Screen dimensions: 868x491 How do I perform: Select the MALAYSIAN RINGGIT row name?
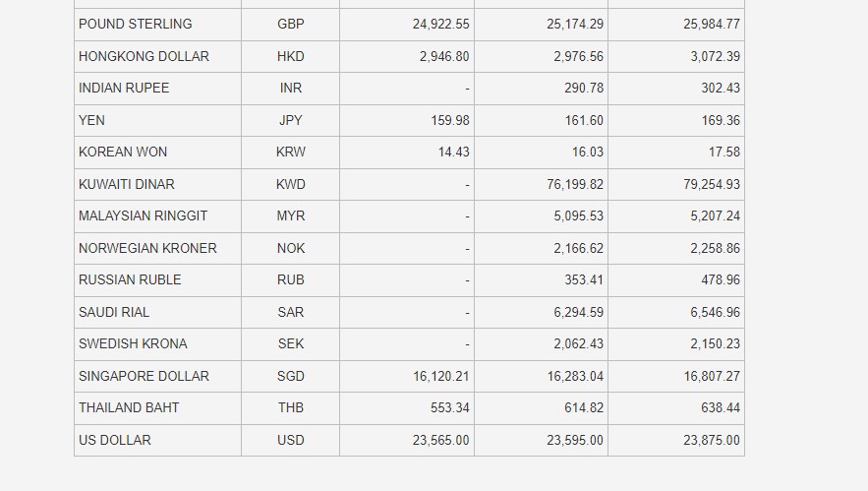(x=143, y=216)
